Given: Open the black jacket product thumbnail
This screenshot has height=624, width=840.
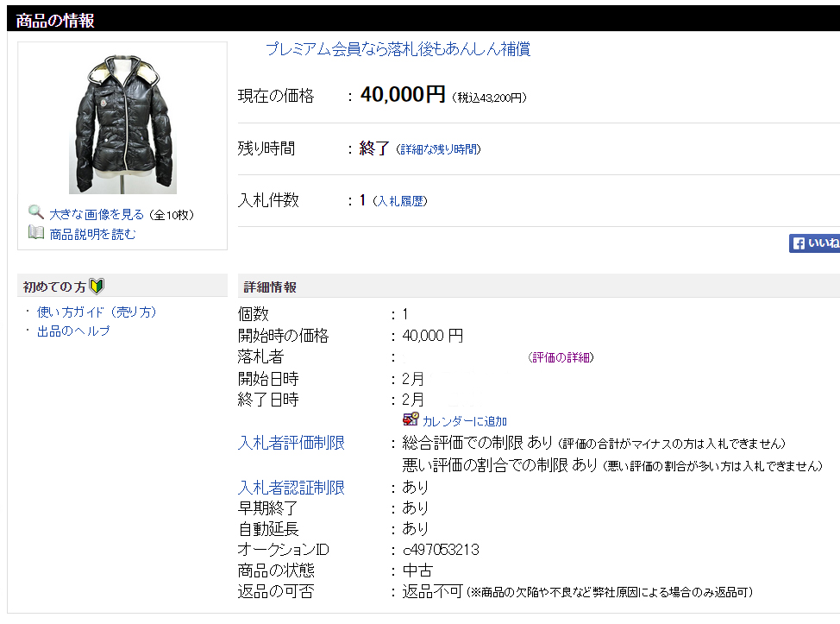Looking at the screenshot, I should 122,123.
